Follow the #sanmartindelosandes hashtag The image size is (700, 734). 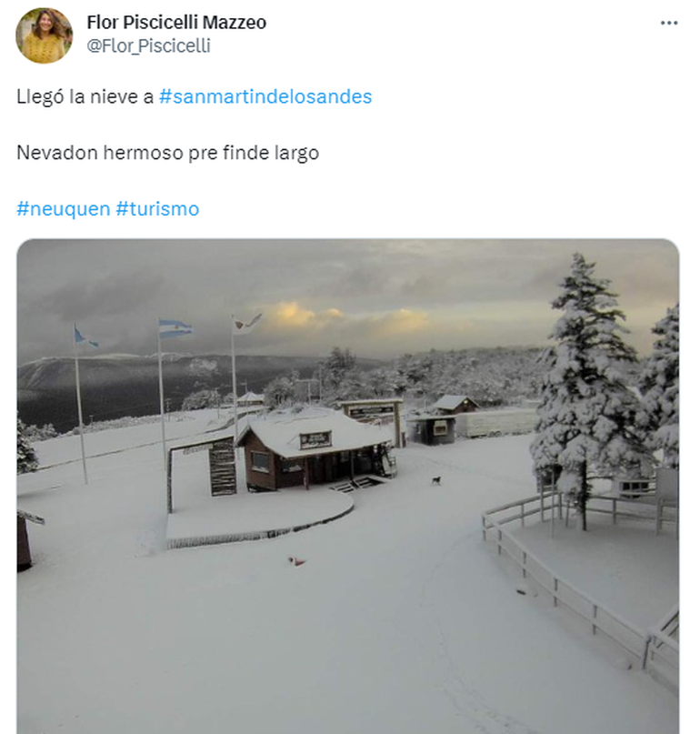[x=265, y=96]
